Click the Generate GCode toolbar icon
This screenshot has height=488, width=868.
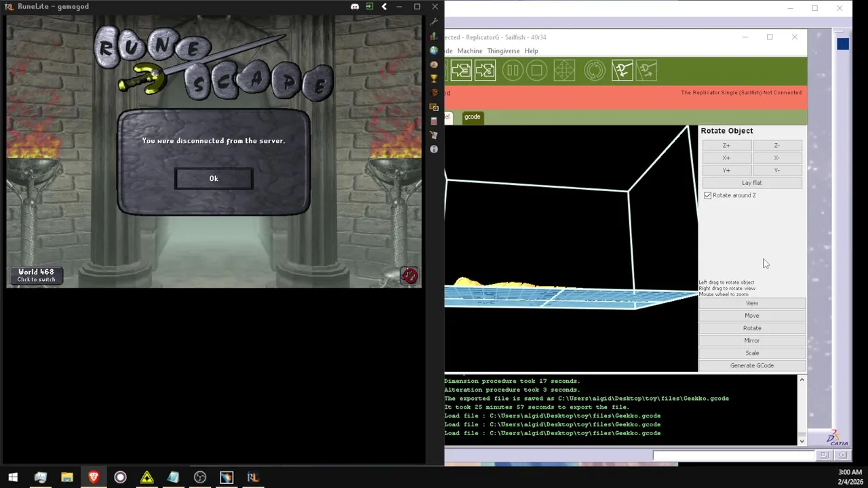point(485,70)
